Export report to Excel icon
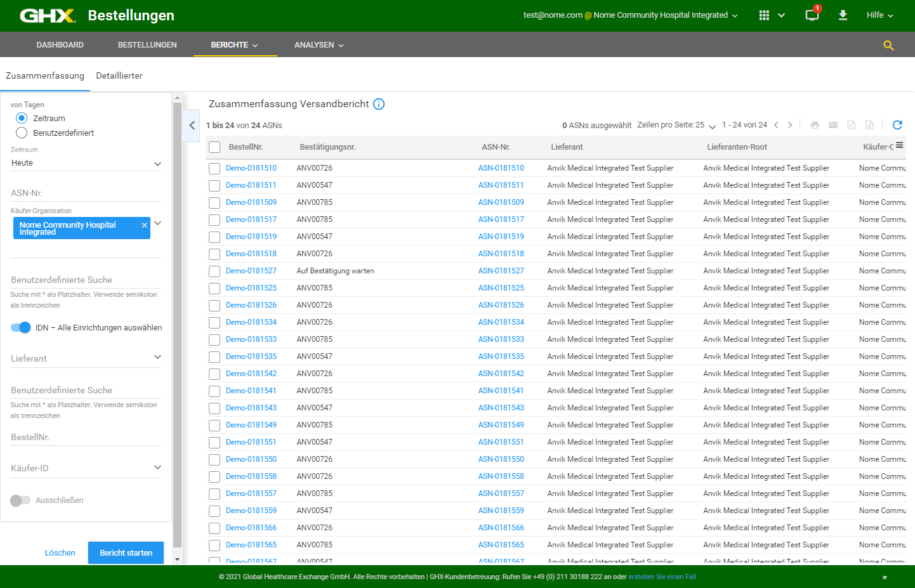The width and height of the screenshot is (915, 588). [870, 125]
